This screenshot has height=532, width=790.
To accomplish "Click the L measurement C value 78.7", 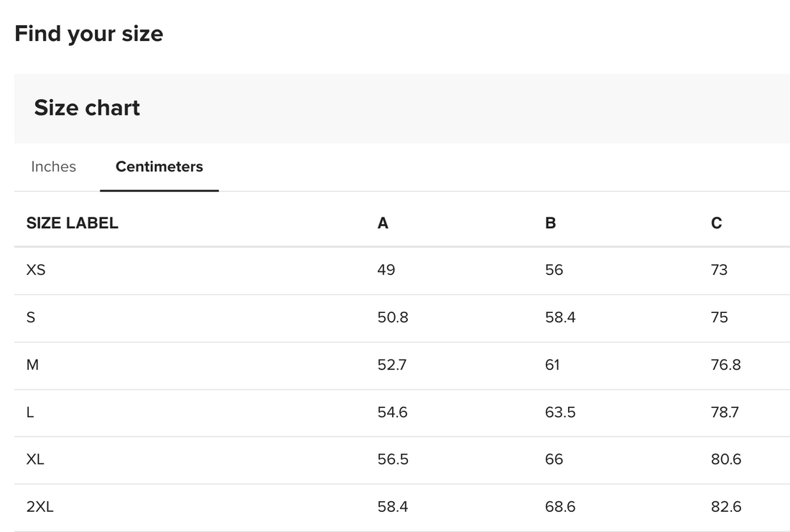I will (725, 412).
